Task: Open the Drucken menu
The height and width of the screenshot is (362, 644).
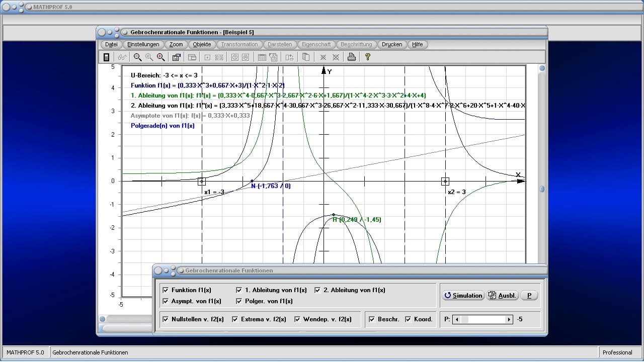Action: point(392,44)
